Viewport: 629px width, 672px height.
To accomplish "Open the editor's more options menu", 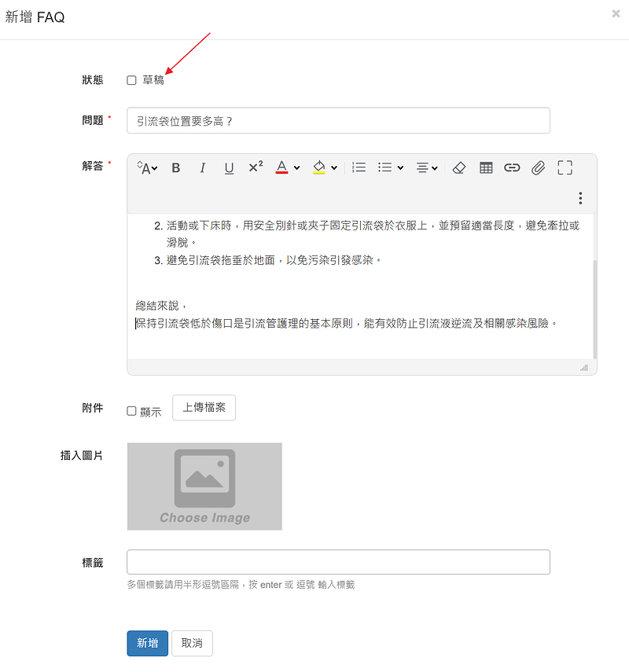I will (580, 198).
